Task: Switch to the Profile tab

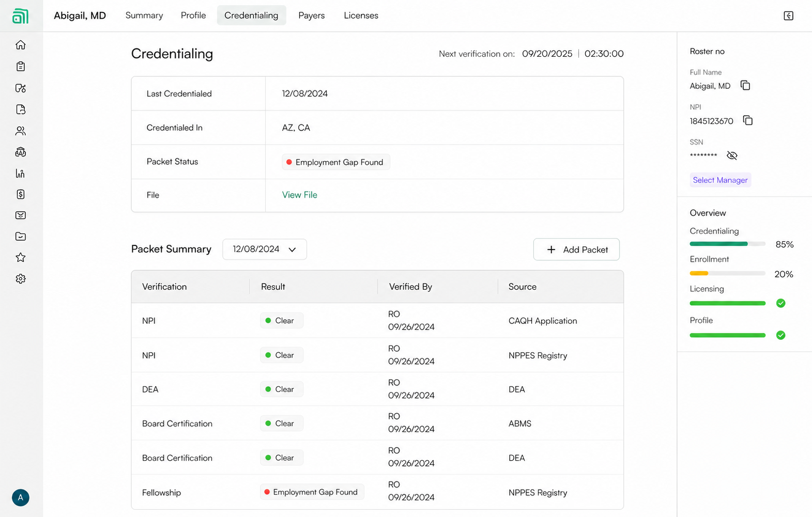Action: click(193, 15)
